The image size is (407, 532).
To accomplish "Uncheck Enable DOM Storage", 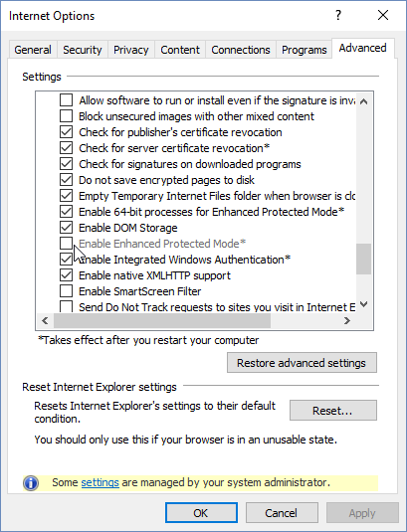I will (x=66, y=228).
